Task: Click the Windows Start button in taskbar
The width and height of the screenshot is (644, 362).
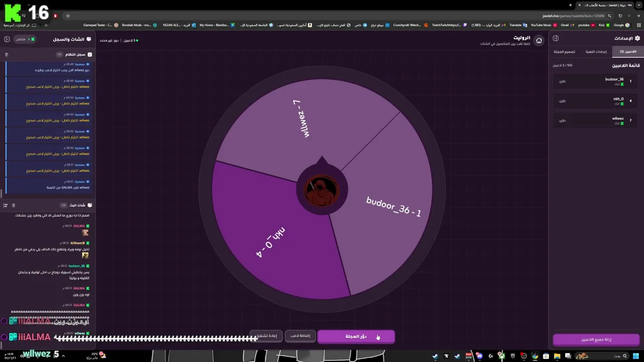Action: [636, 356]
